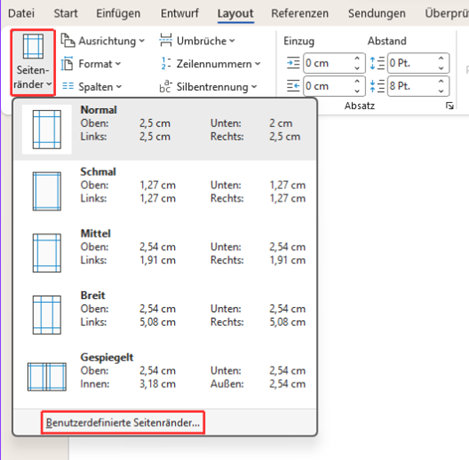469x460 pixels.
Task: Choose the Mittel margin preset
Action: 165,253
